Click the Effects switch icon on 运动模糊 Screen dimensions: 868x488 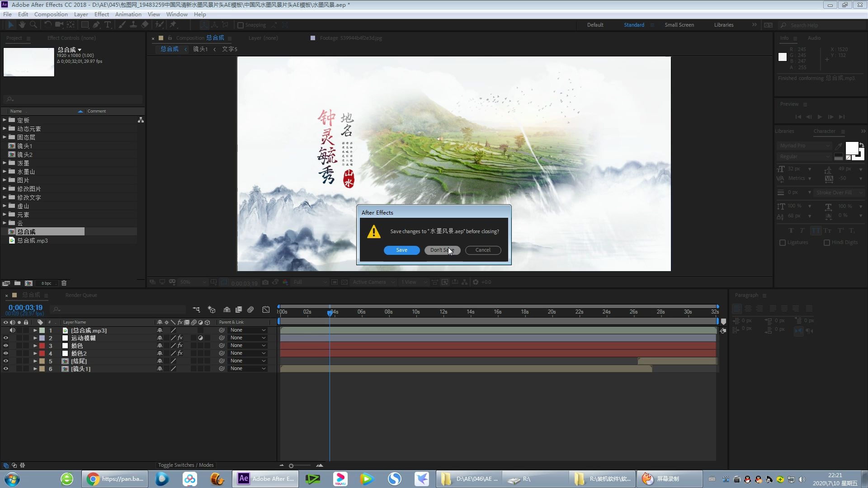[179, 338]
